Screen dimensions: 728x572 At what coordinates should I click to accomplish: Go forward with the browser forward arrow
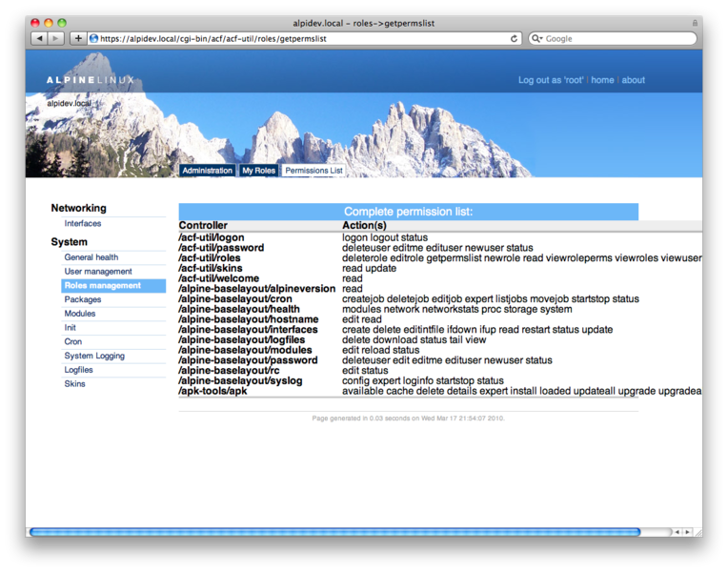(55, 38)
